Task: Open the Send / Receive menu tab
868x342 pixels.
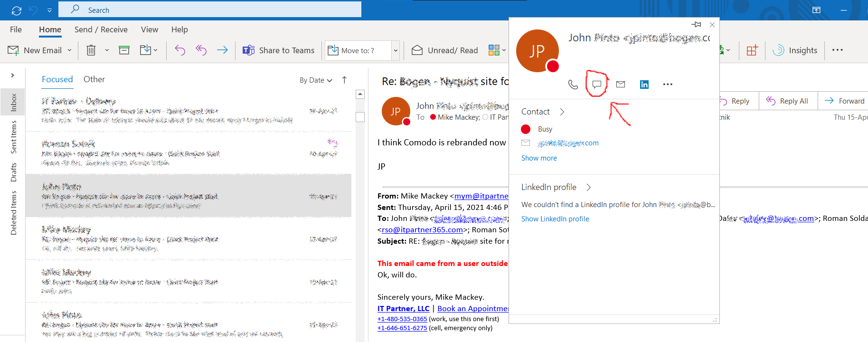Action: 101,29
